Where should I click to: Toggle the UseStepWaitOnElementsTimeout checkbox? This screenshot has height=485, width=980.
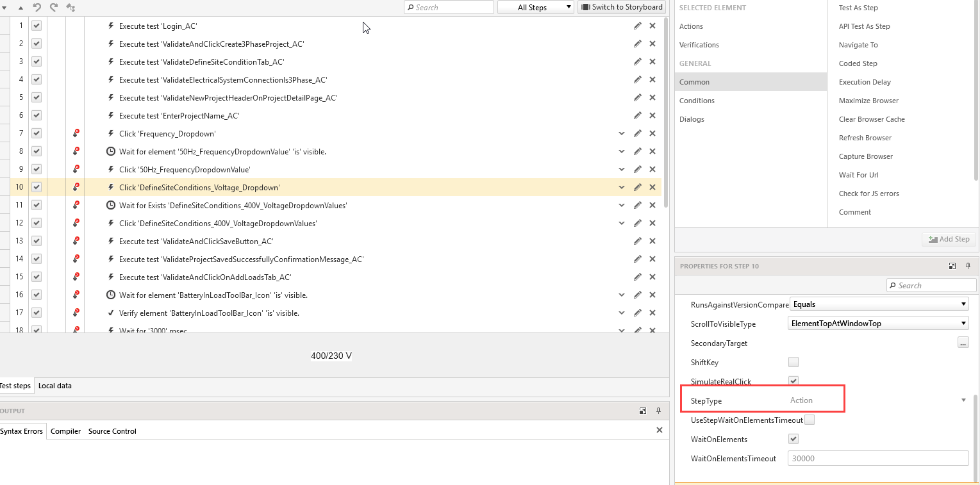tap(810, 420)
